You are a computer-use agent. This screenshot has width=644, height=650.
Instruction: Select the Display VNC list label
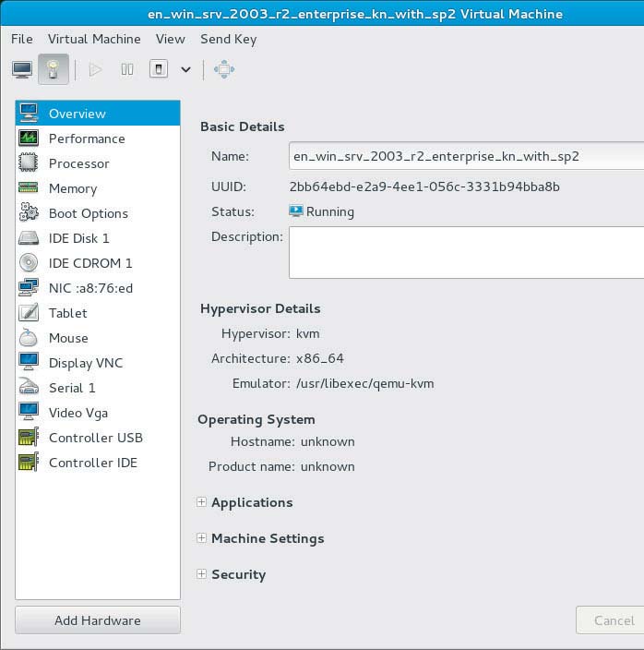pos(86,363)
